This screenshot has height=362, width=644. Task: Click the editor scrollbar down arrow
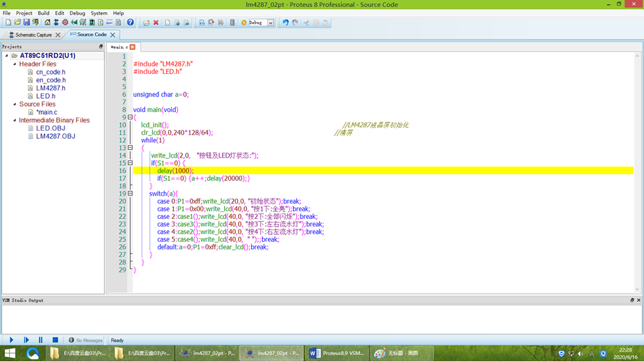pos(638,289)
